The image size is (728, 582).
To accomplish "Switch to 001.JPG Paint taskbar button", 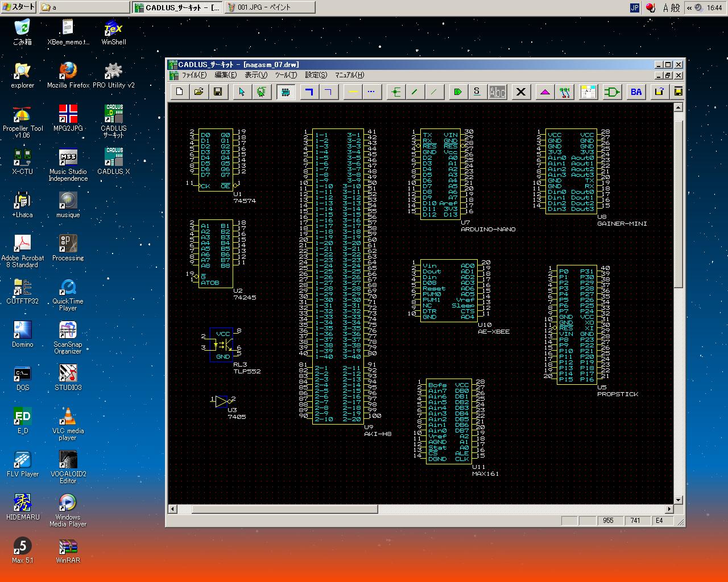I will (x=270, y=7).
